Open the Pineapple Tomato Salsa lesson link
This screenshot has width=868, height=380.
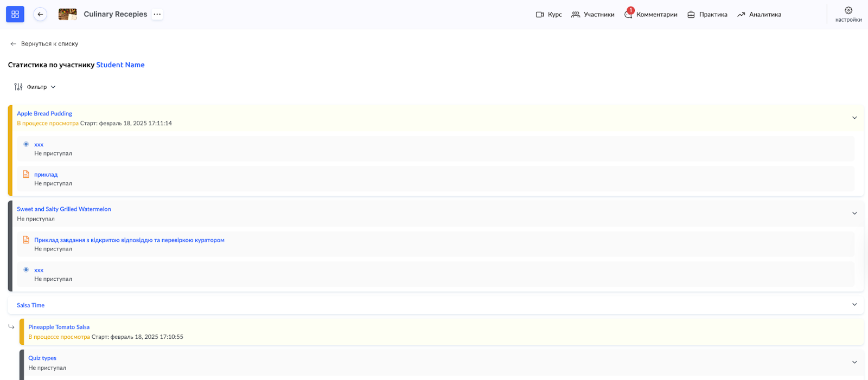(x=59, y=327)
